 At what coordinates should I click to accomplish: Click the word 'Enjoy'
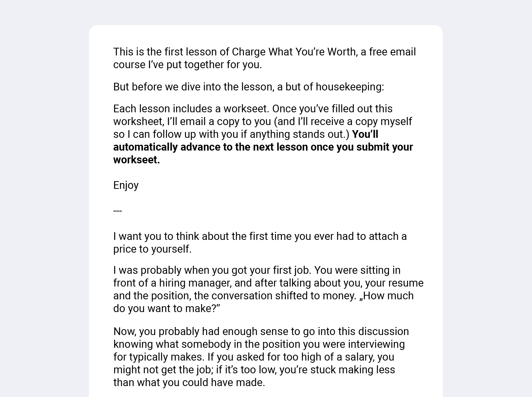[126, 185]
